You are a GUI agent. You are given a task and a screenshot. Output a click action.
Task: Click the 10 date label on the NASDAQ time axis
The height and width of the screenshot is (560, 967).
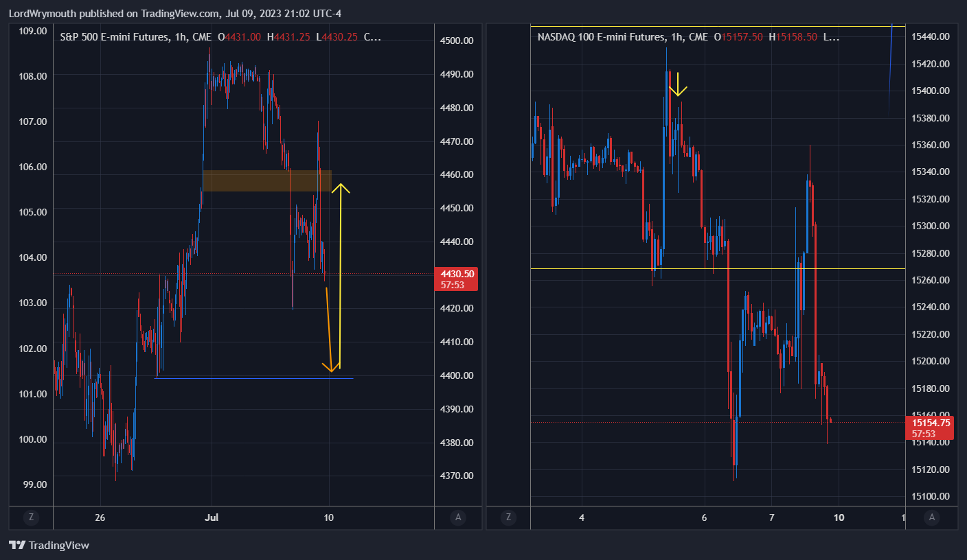click(x=839, y=517)
